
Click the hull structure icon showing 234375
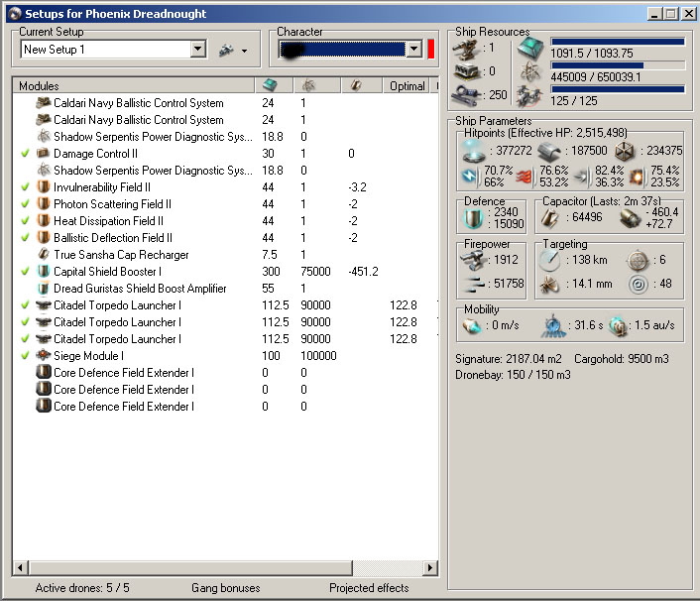coord(625,152)
